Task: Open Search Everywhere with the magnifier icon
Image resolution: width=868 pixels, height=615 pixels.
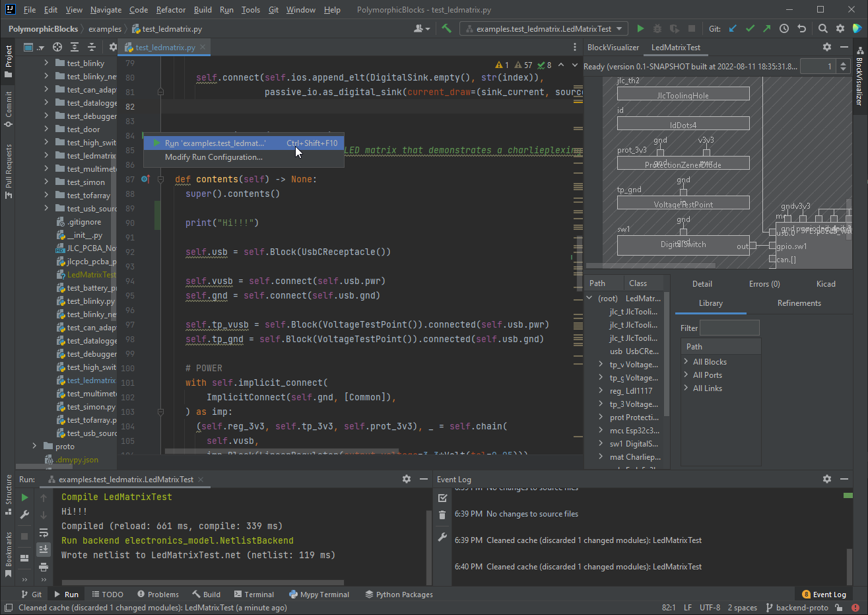Action: [823, 28]
